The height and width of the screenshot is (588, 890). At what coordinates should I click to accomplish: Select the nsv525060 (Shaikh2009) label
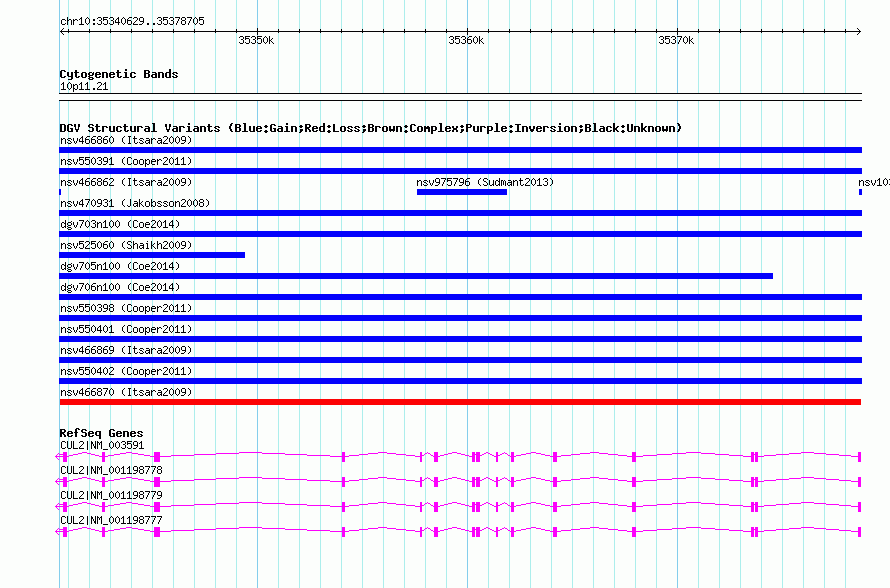point(126,245)
